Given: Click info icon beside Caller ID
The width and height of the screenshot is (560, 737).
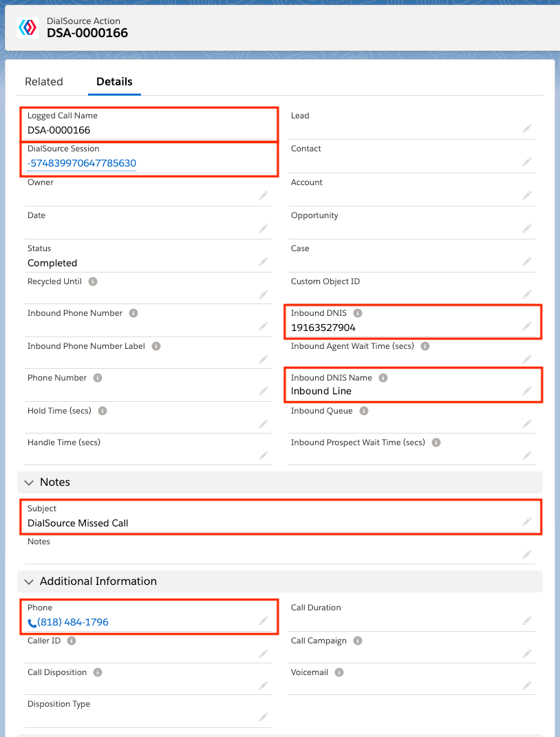Looking at the screenshot, I should click(72, 641).
